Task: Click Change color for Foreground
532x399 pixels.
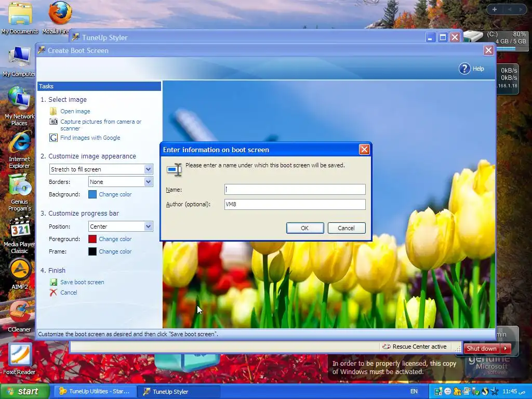Action: (115, 239)
